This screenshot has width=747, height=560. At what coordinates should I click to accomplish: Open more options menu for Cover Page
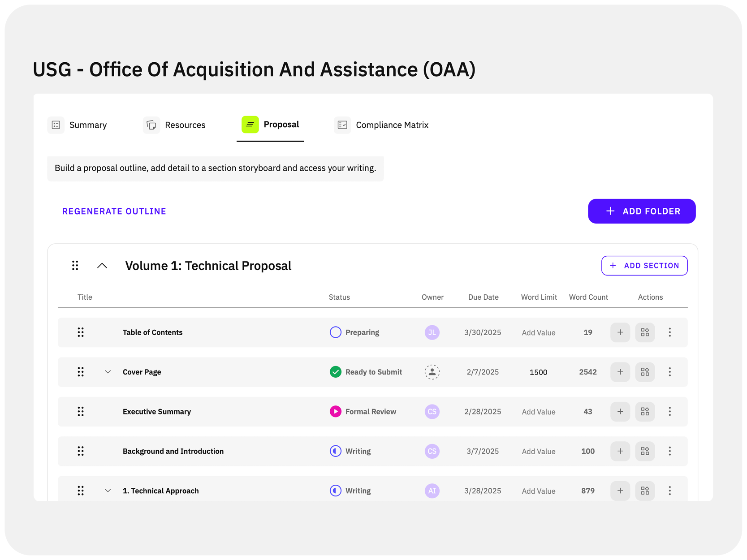point(670,372)
